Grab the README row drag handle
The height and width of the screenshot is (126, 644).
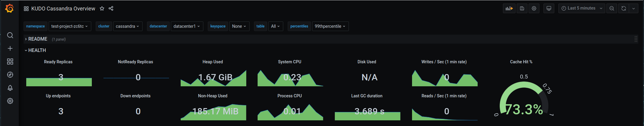(x=636, y=39)
